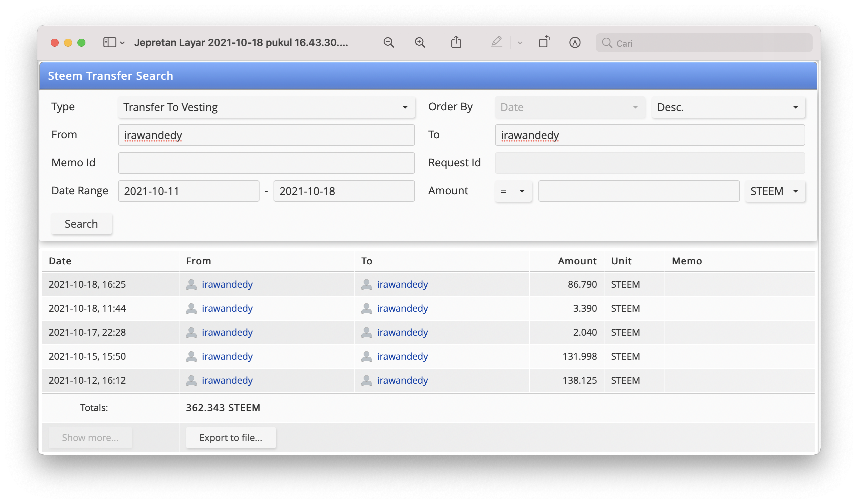Open the Type dropdown
The image size is (858, 504).
266,107
